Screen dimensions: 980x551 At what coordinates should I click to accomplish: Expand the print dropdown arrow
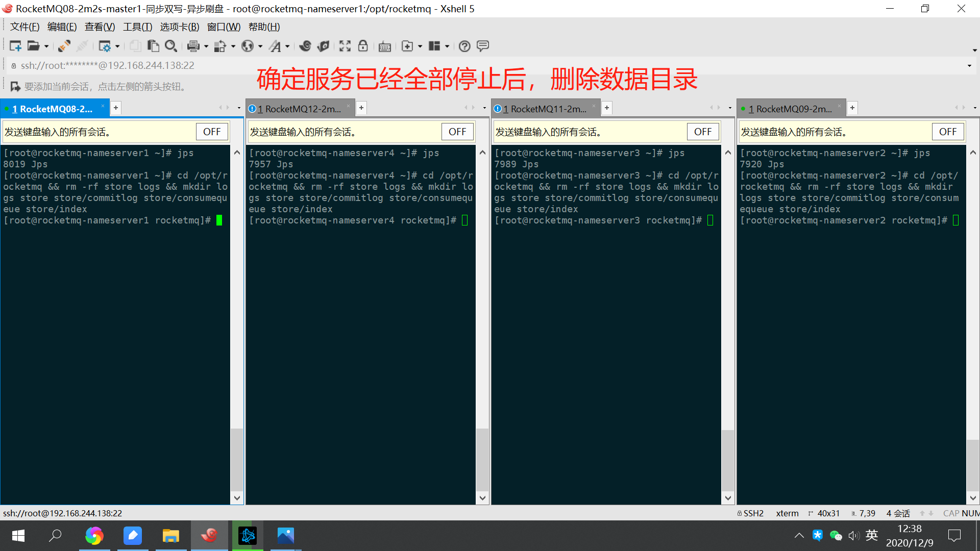tap(206, 46)
